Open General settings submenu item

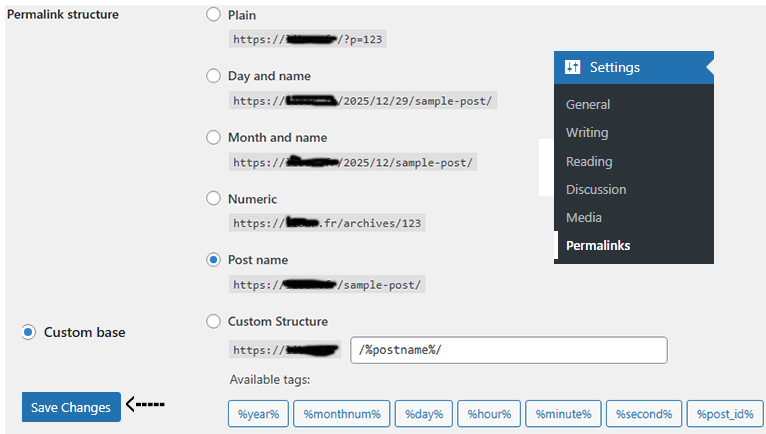587,104
